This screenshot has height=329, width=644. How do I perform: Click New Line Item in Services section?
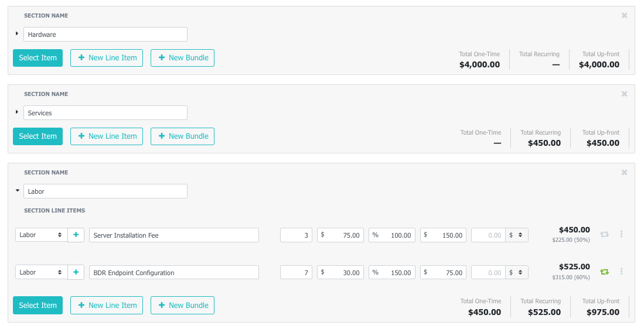[107, 136]
